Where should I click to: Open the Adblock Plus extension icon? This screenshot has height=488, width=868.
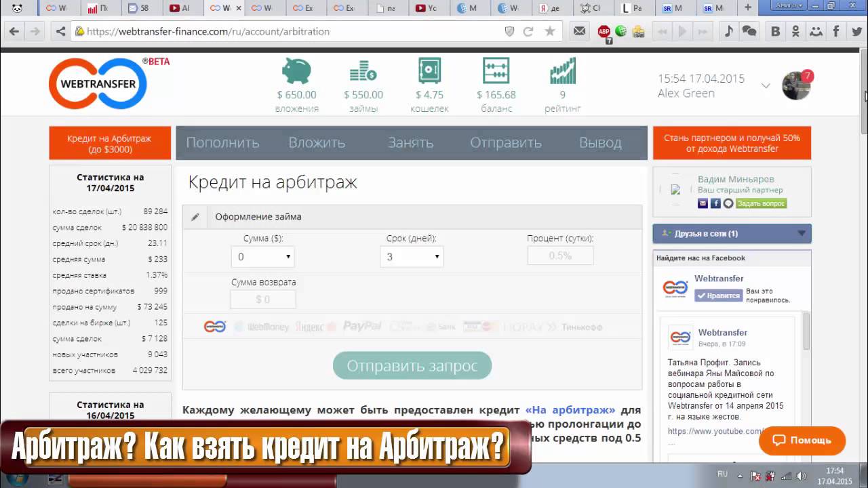click(604, 32)
